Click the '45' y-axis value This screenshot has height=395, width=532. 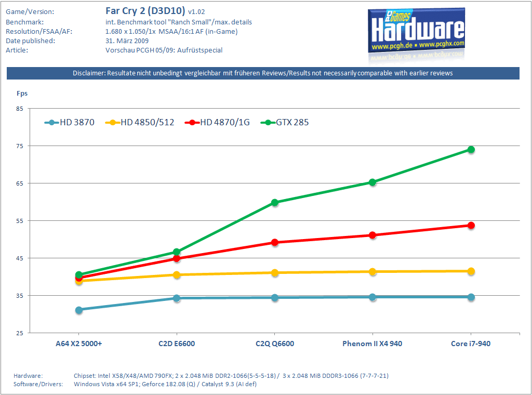click(x=20, y=258)
